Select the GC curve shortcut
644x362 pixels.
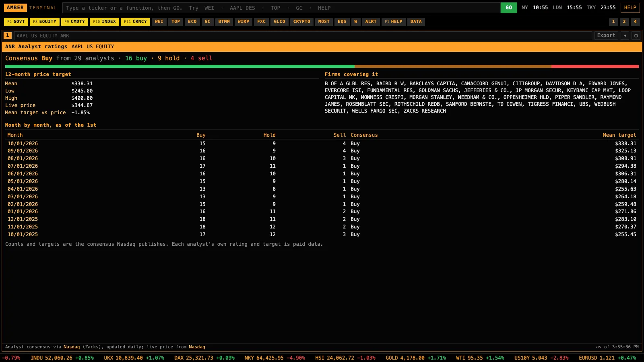coord(208,22)
